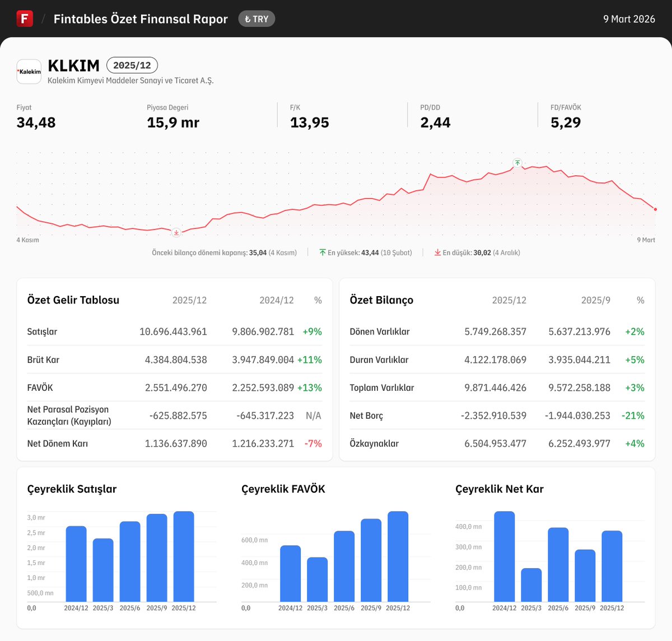Viewport: 672px width, 641px height.
Task: Click the 9 Mart 2026 date label
Action: (629, 18)
